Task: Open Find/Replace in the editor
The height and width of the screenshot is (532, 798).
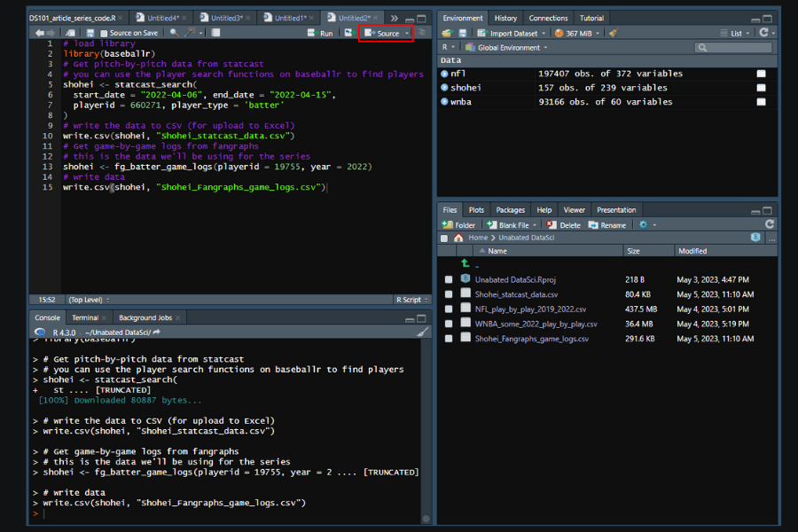Action: coord(174,33)
